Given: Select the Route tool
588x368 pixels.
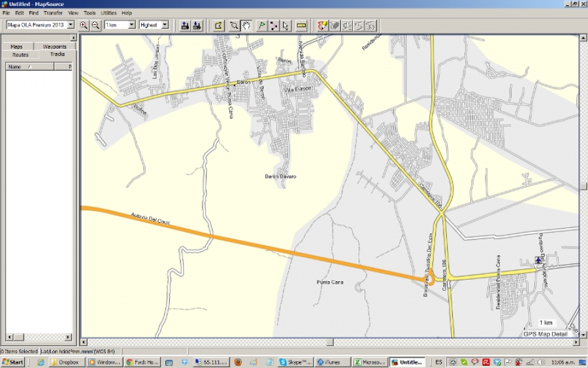Looking at the screenshot, I should click(x=274, y=25).
